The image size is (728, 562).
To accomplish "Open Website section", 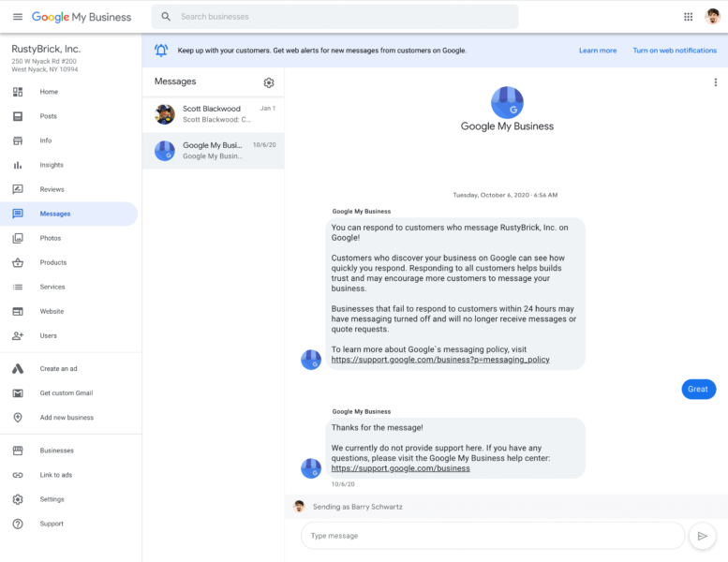I will pos(52,311).
